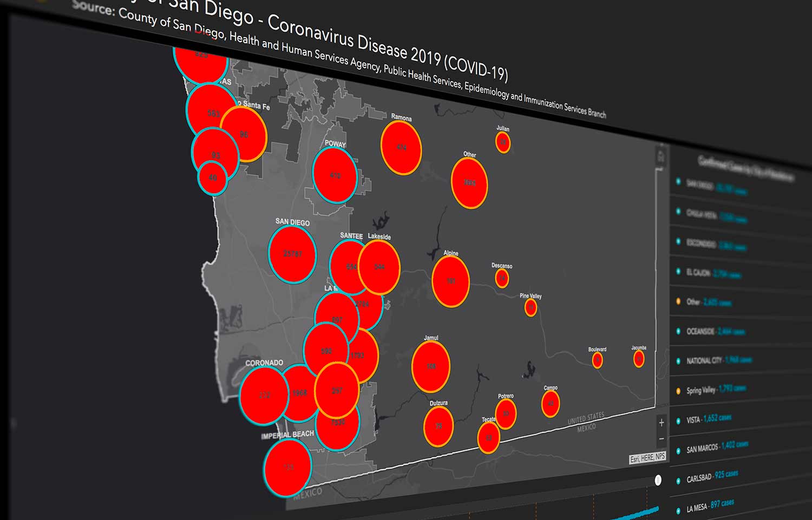Click the Tecate case marker

point(488,437)
